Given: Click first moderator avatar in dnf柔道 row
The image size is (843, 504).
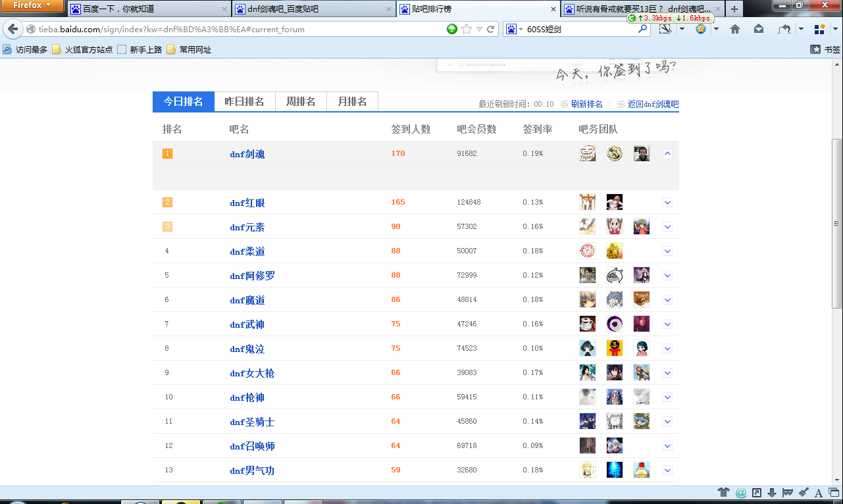Looking at the screenshot, I should click(588, 251).
